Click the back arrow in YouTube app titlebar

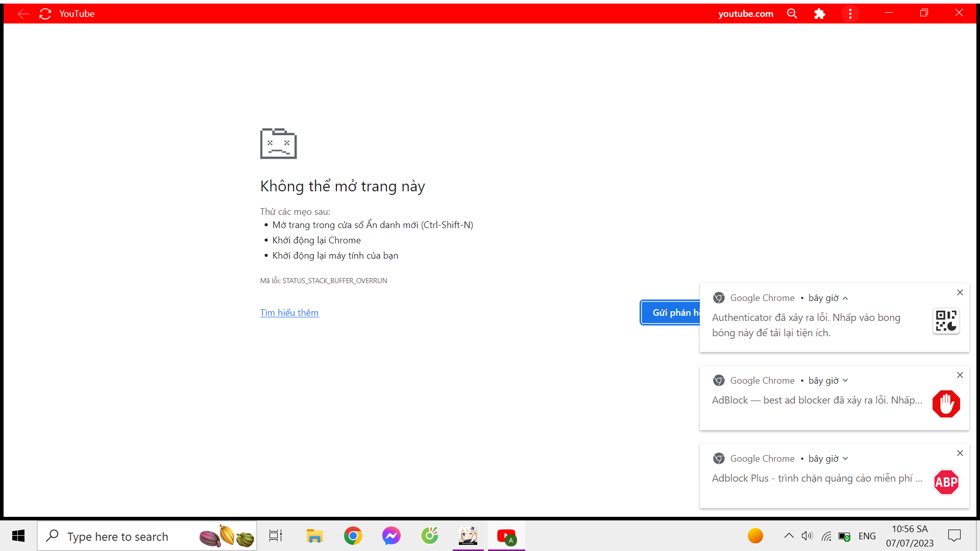pyautogui.click(x=23, y=14)
